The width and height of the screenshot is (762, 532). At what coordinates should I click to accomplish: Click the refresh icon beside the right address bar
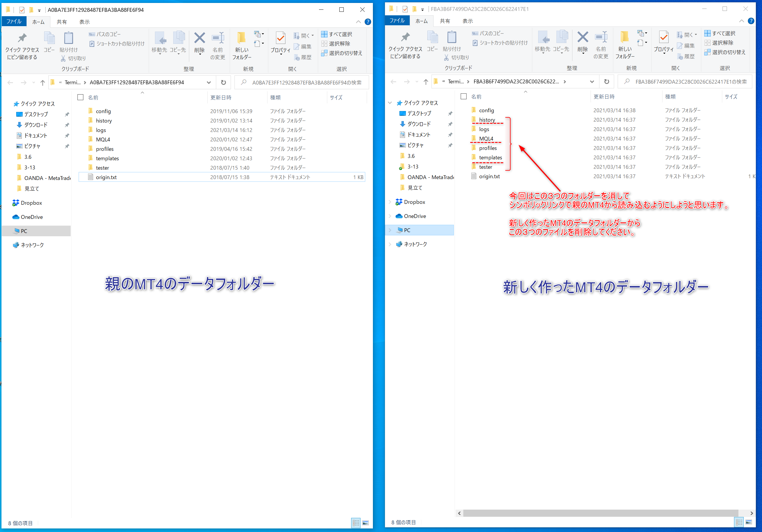point(606,82)
